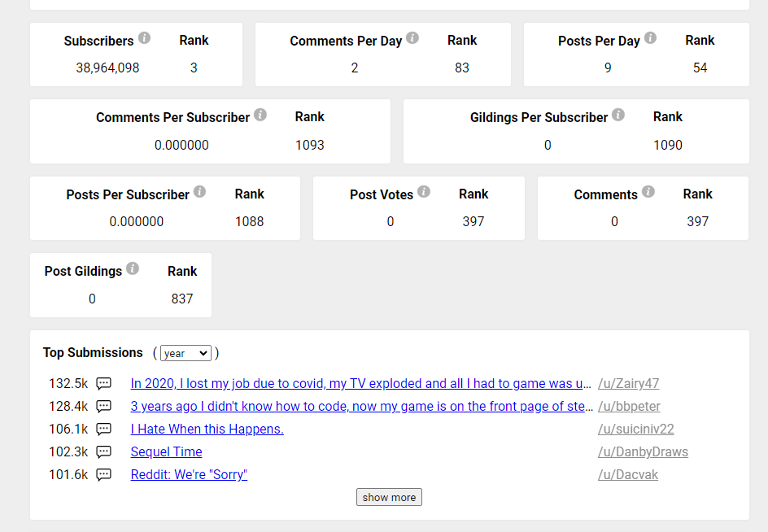This screenshot has height=532, width=768.
Task: Click the info icon next to Subscribers
Action: point(144,37)
